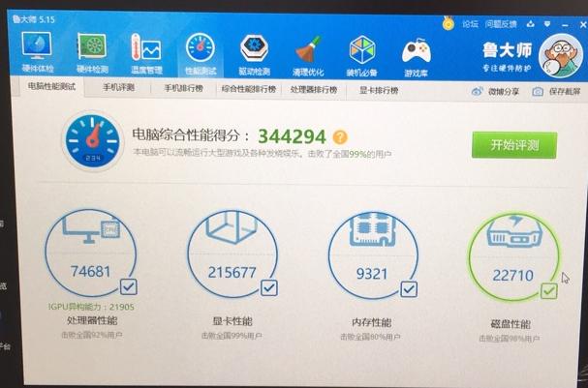Click the 微博分享 share link
588x388 pixels.
coord(495,91)
